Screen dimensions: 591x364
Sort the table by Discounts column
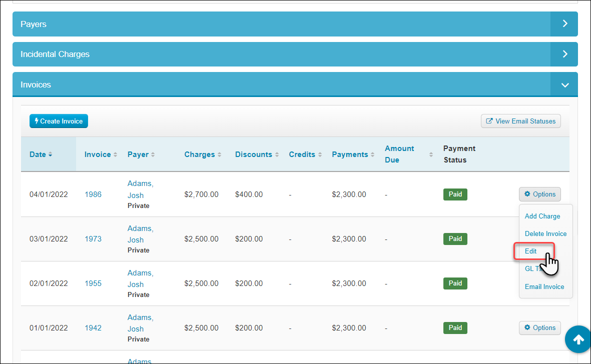coord(257,154)
